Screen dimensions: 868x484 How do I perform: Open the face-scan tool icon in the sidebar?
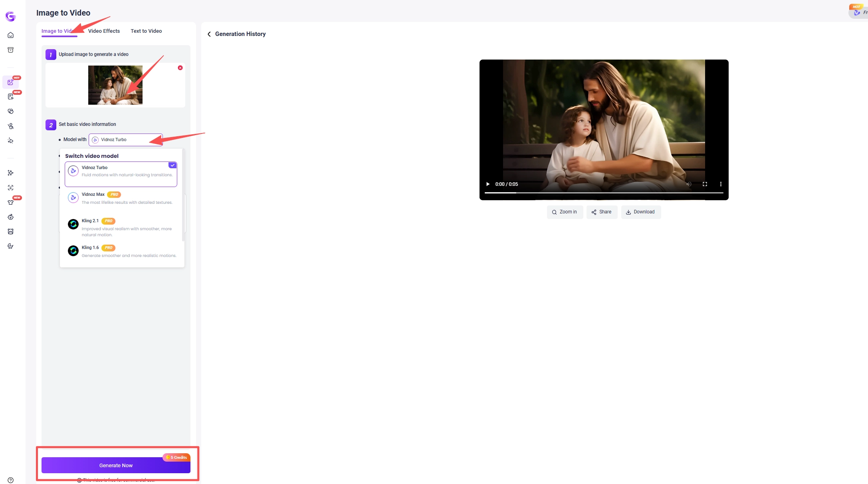(x=10, y=187)
